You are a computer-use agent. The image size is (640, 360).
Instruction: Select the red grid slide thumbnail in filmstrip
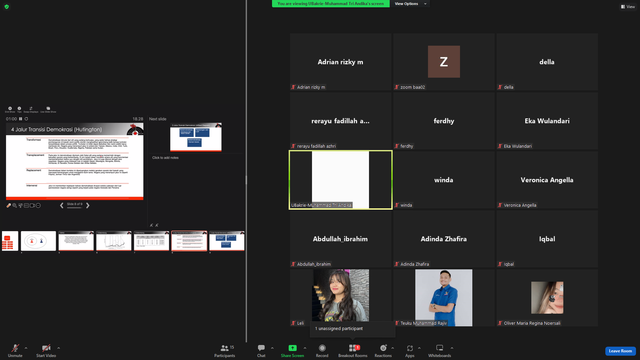click(10, 241)
